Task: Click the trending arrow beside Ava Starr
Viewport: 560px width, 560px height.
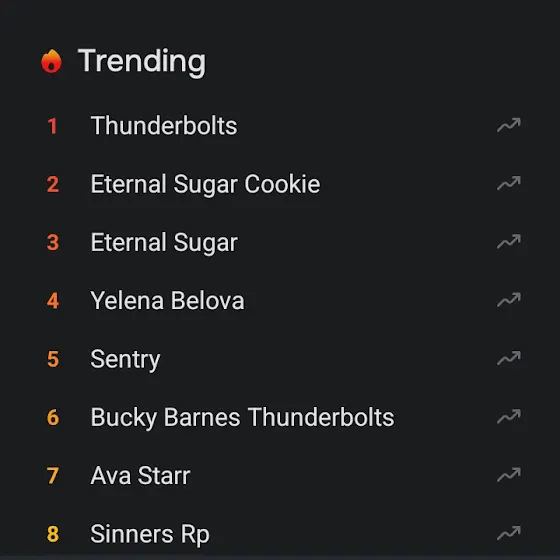Action: pos(509,475)
